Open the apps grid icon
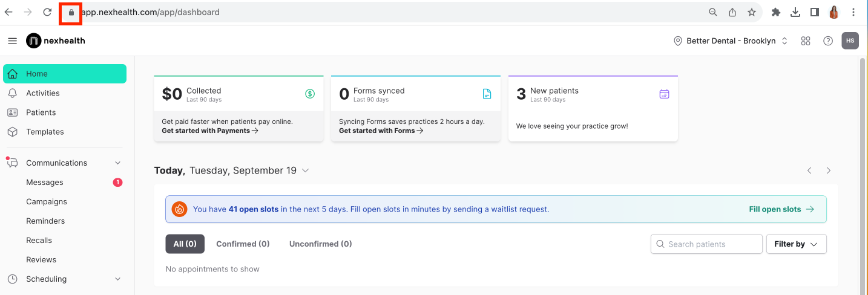This screenshot has height=295, width=868. click(805, 41)
